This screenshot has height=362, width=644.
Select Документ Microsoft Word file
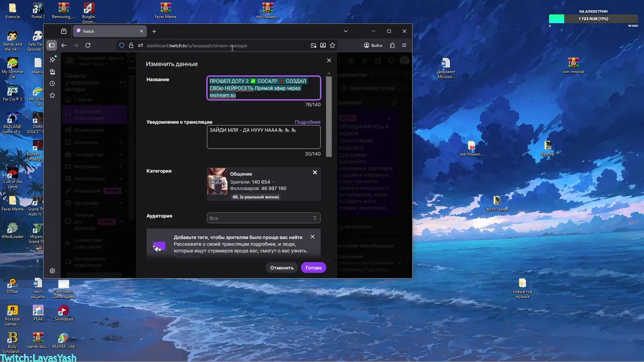click(446, 68)
